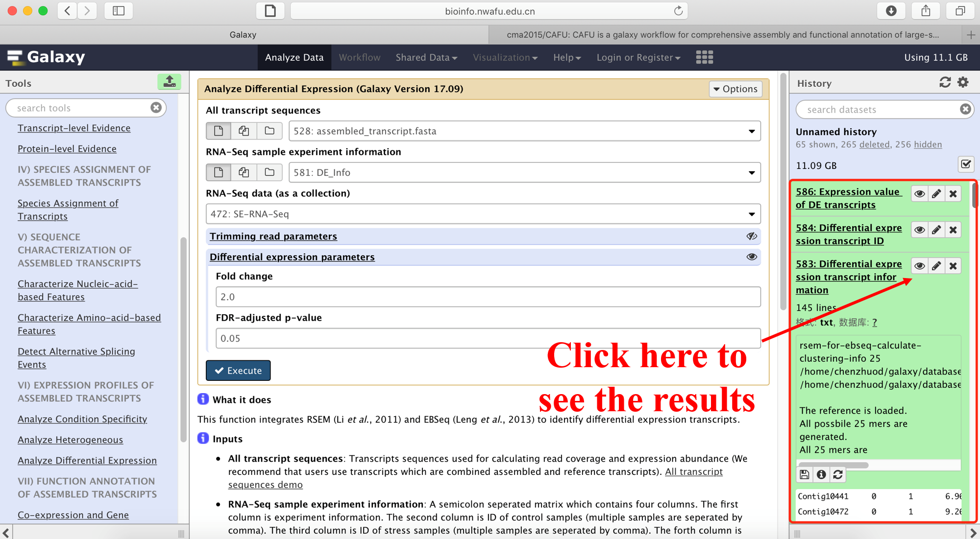
Task: Edit attributes of dataset 586
Action: (936, 194)
